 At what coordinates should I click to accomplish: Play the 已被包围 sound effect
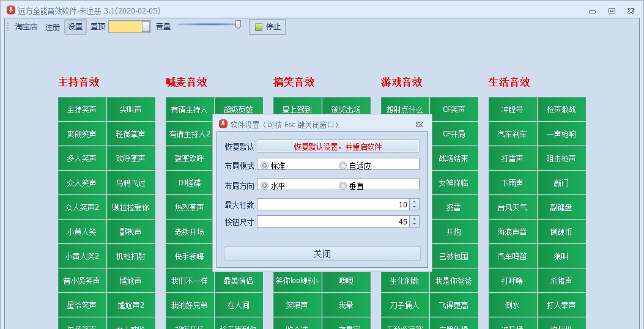[x=454, y=256]
